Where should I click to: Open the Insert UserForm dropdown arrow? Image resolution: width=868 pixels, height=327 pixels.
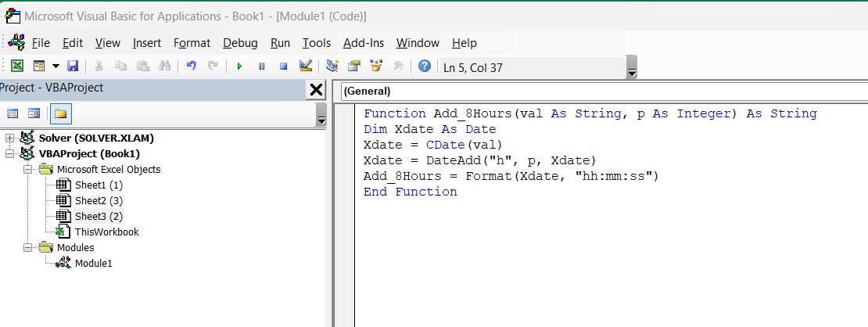56,66
